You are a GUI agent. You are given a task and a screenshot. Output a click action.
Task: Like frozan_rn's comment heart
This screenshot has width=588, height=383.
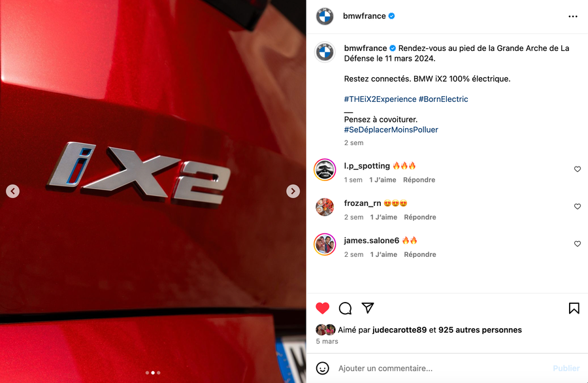578,207
